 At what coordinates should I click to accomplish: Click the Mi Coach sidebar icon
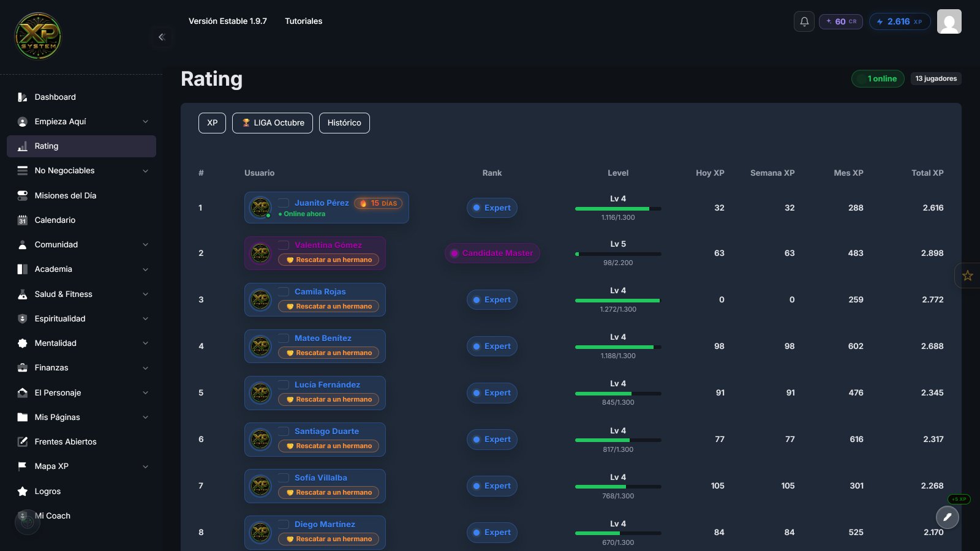coord(23,515)
